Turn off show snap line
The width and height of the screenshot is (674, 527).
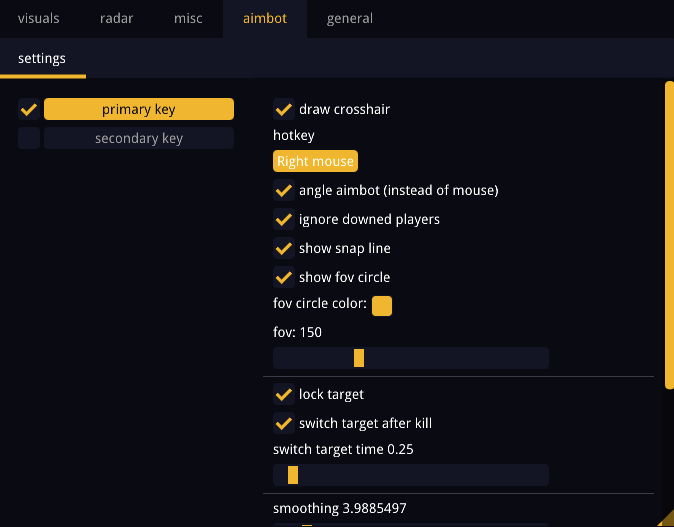[284, 248]
